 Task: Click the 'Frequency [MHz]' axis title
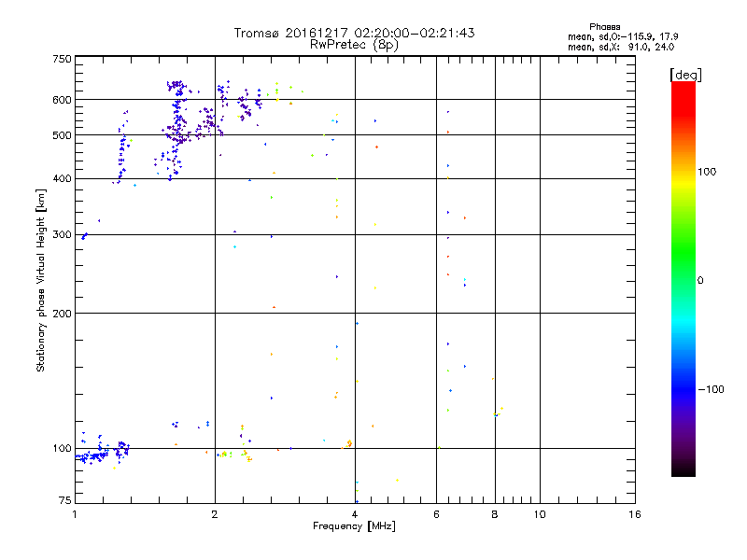[x=354, y=526]
